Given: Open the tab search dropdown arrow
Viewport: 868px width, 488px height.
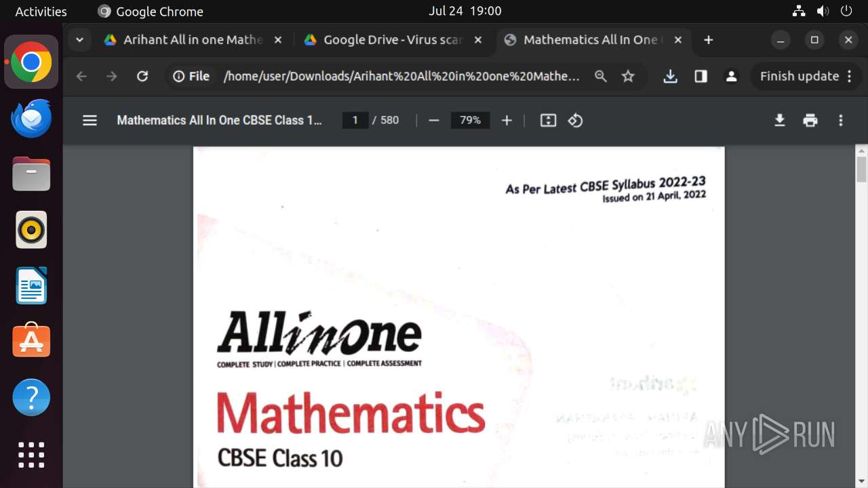Looking at the screenshot, I should (79, 40).
